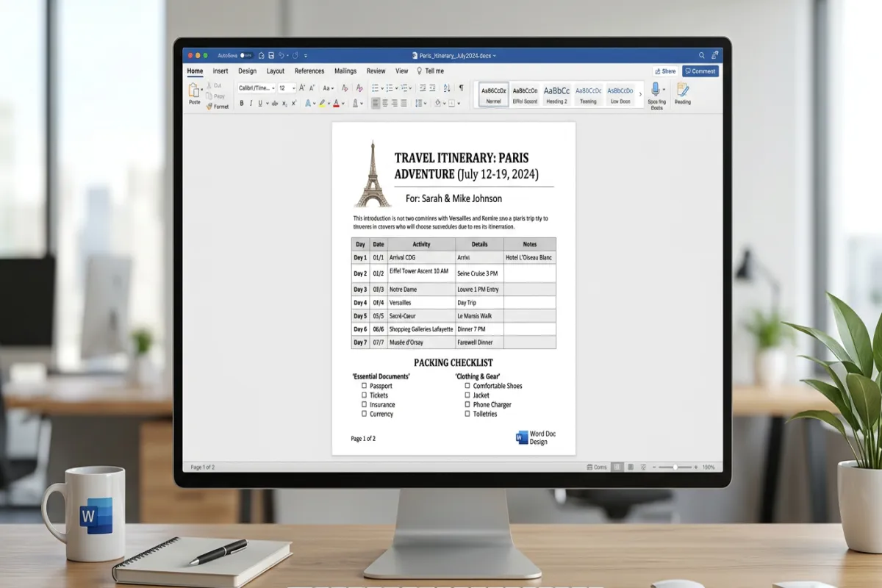Check the Insurance box under Essential Documents
882x588 pixels.
pyautogui.click(x=365, y=404)
